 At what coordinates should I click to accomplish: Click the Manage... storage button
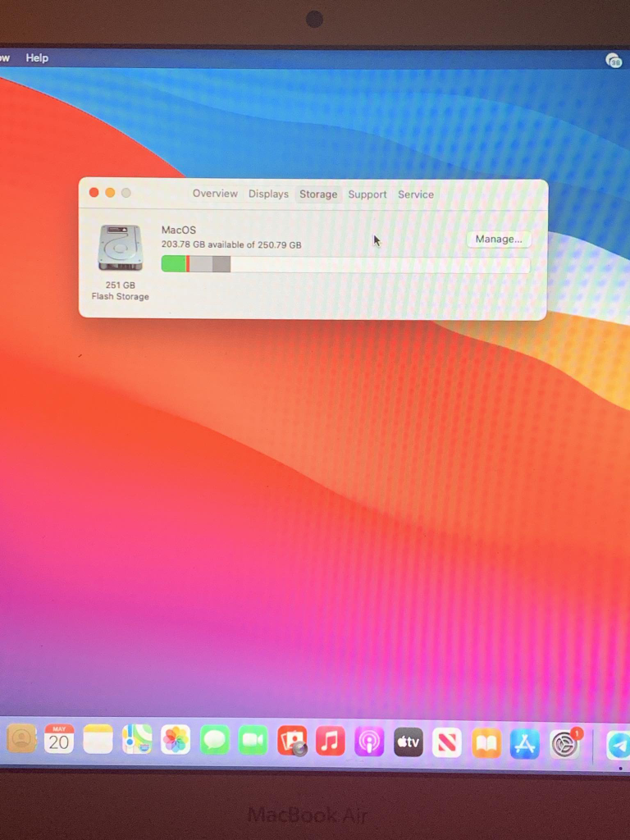click(x=499, y=240)
